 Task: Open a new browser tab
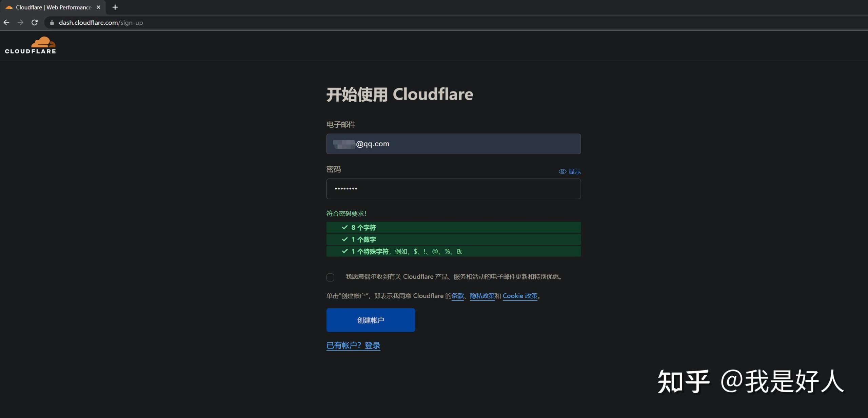[115, 7]
